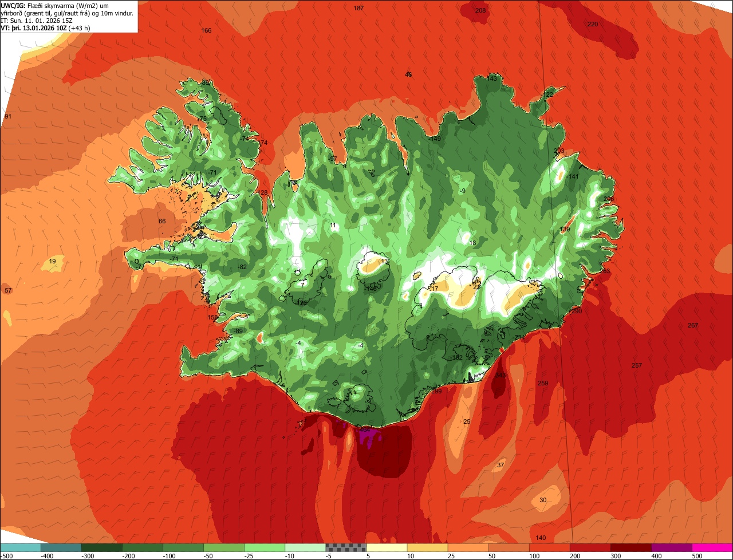Click the value 140 near the bottom edge
The image size is (733, 560).
(541, 538)
